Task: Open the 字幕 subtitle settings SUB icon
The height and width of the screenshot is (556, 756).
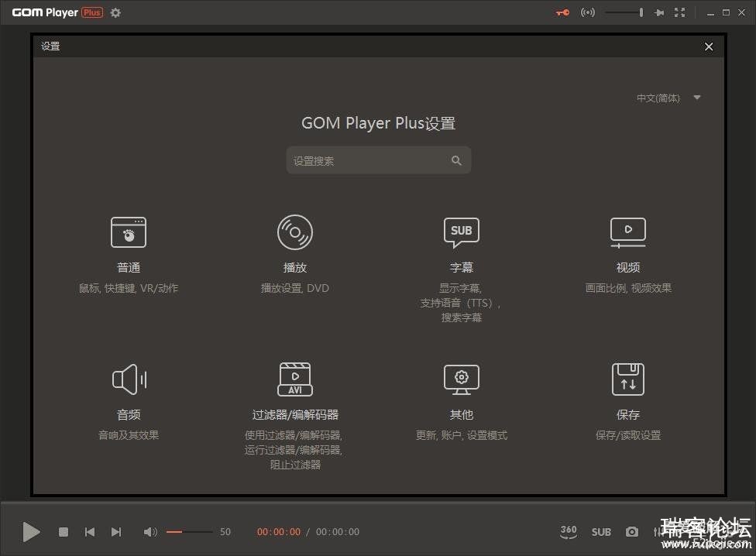Action: (461, 232)
